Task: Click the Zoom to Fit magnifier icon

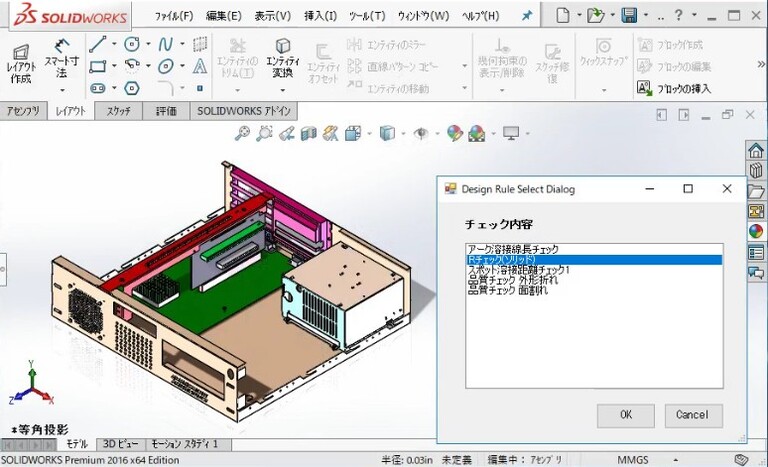Action: click(x=242, y=133)
